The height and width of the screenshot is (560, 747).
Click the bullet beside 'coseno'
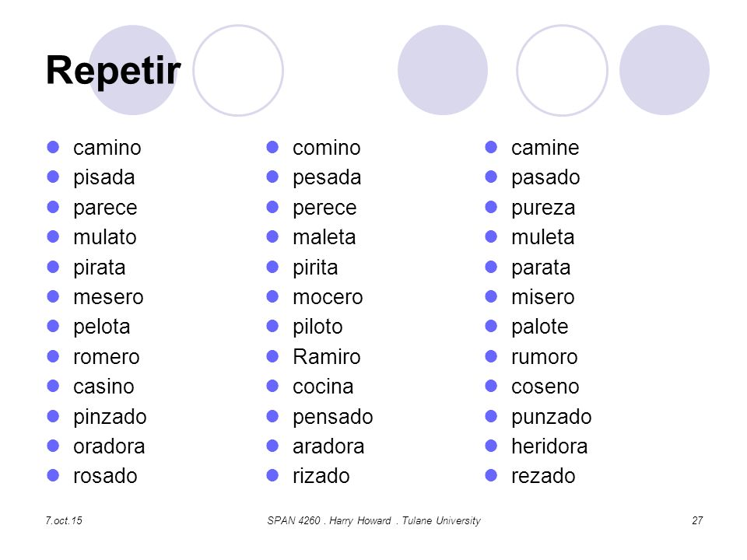click(x=491, y=386)
